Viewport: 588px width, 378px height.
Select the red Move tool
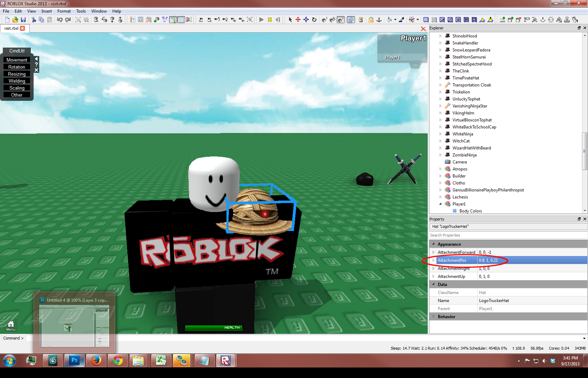pos(298,20)
